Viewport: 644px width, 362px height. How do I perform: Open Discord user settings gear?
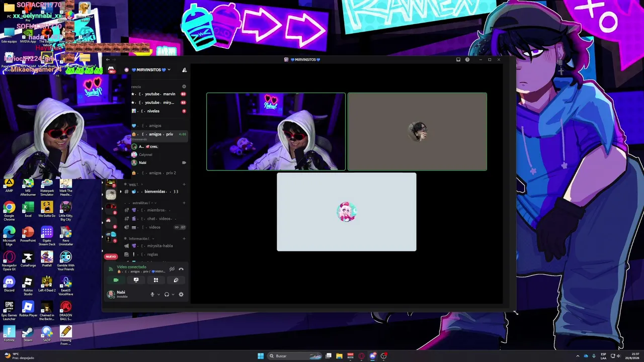[x=181, y=295]
